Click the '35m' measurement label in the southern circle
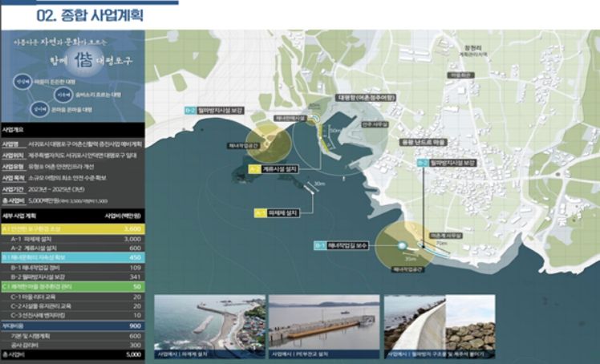The height and width of the screenshot is (364, 600). (x=410, y=259)
